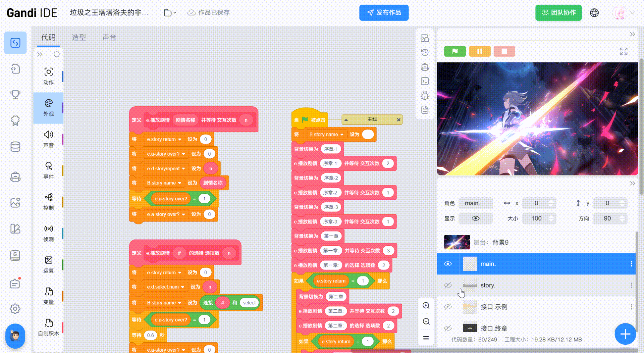The height and width of the screenshot is (353, 644).
Task: Open the project folder dropdown
Action: [x=170, y=13]
